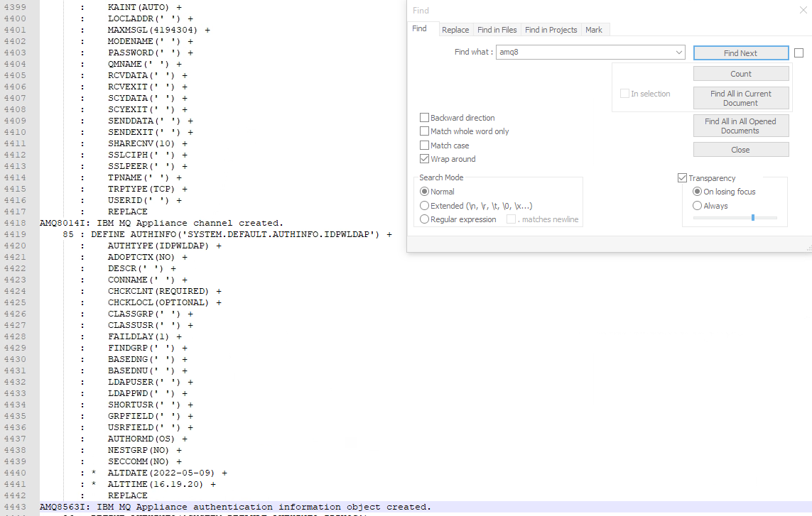
Task: Click the SECCOMM(NO) line
Action: pos(145,461)
